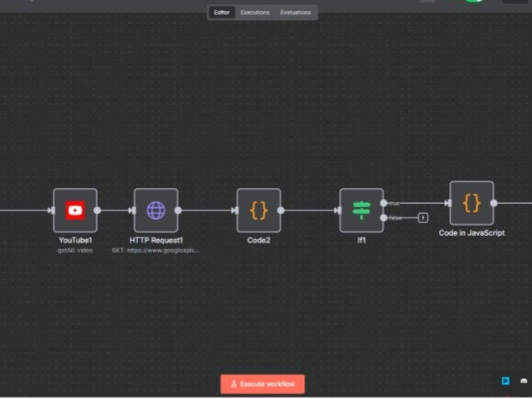Click the Code2 label
This screenshot has width=532, height=399.
(259, 240)
